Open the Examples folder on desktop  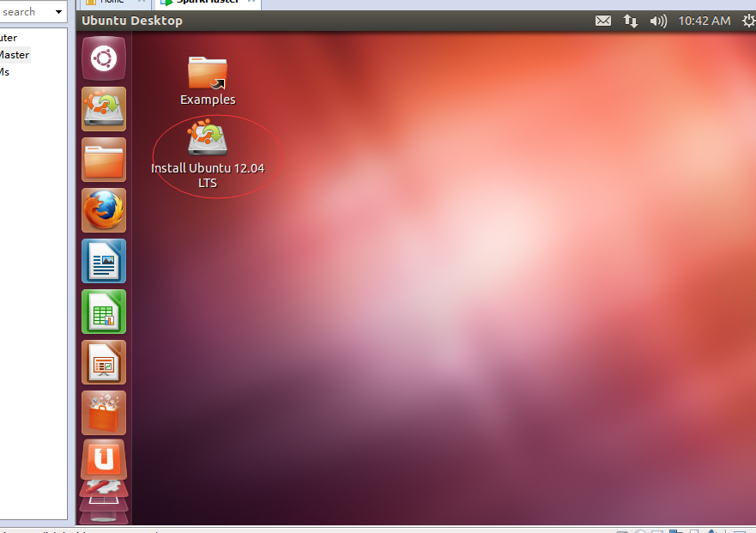[x=208, y=81]
